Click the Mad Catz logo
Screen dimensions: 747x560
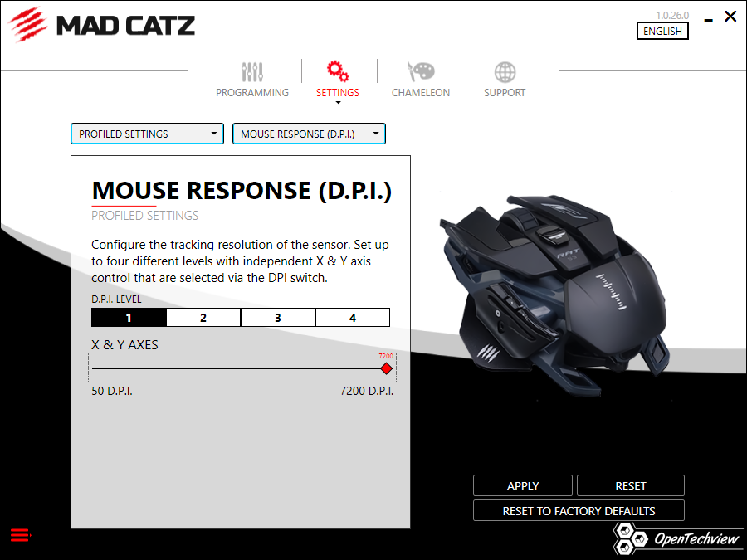(102, 25)
